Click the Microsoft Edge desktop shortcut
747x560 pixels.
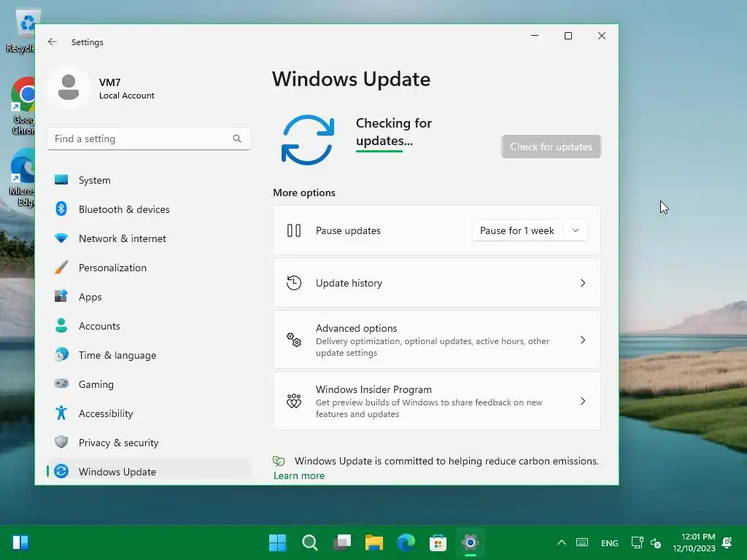pyautogui.click(x=23, y=178)
